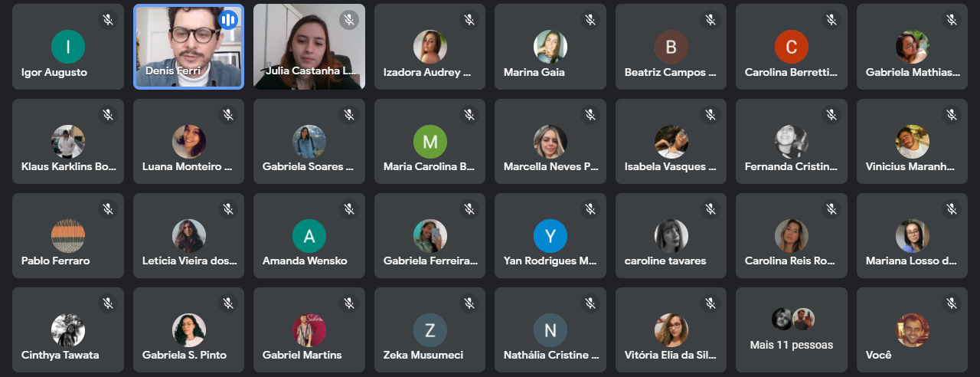This screenshot has width=980, height=377.
Task: Open the Mais 11 pessoas participants tile
Action: click(792, 330)
